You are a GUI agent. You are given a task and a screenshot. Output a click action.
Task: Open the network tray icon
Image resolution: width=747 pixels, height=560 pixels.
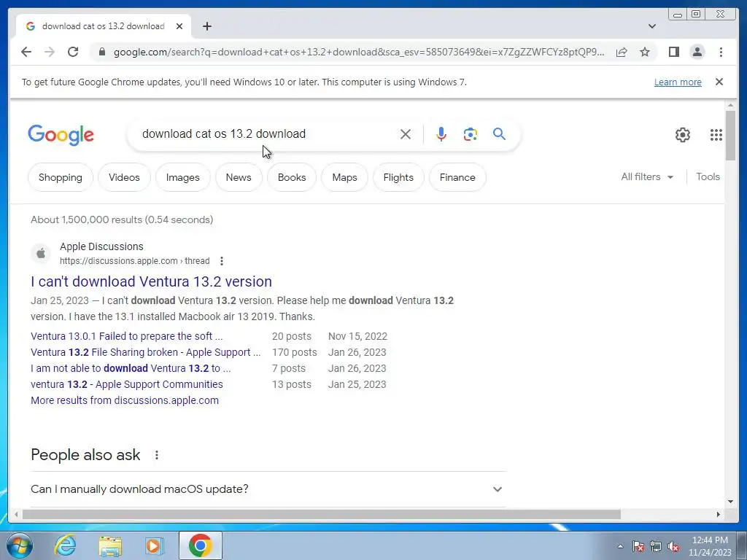click(x=656, y=546)
